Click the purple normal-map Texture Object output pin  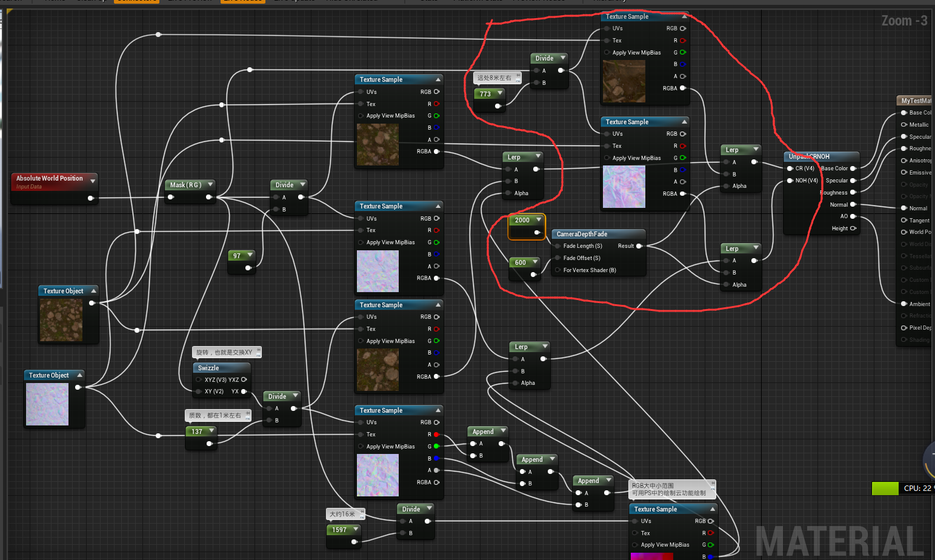78,387
